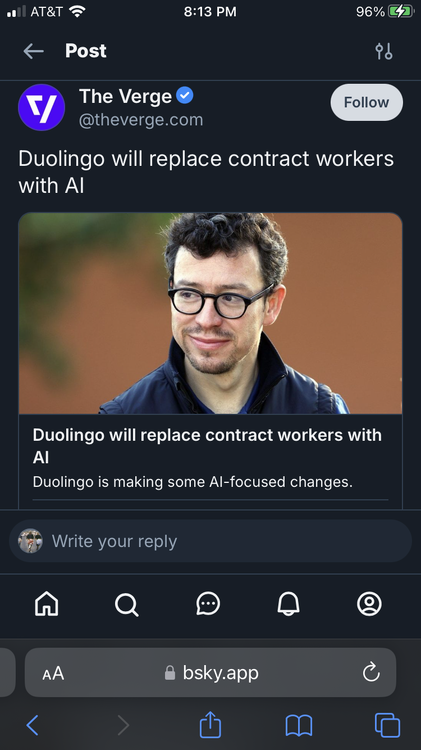Go to Bluesky Home tab
421x750 pixels.
coord(47,604)
